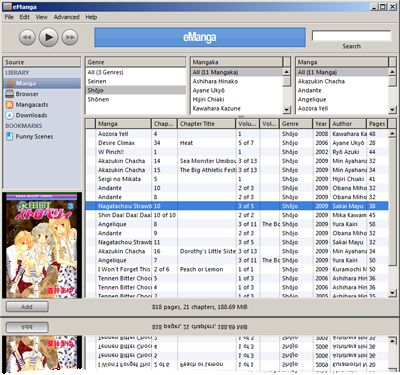This screenshot has width=400, height=375.
Task: Sort by the Year column header
Action: [x=321, y=124]
